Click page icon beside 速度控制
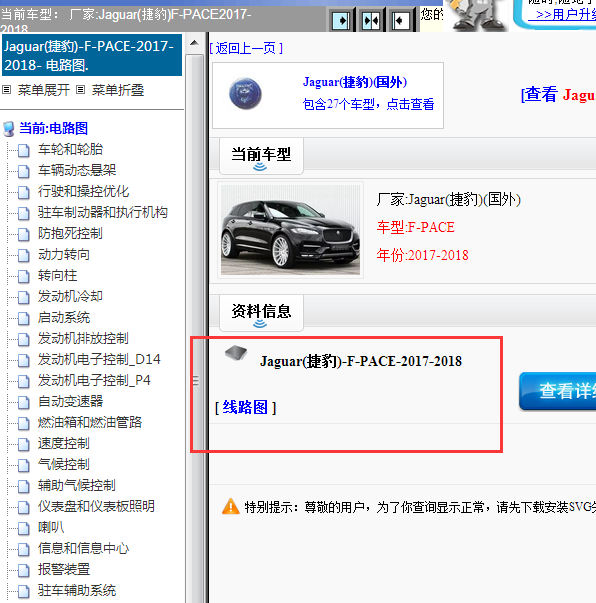 coord(24,444)
